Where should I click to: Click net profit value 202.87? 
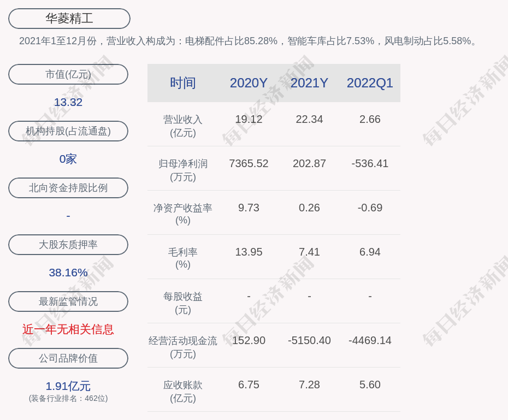tap(309, 163)
